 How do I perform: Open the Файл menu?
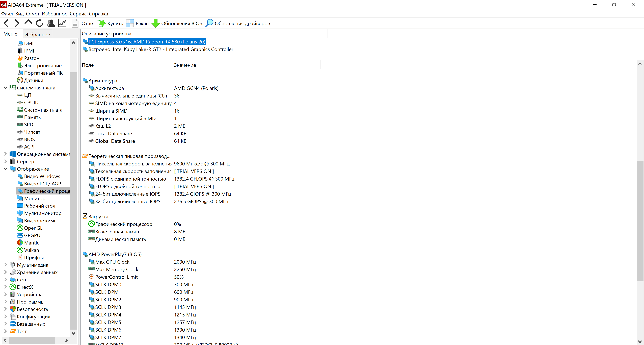coord(7,14)
